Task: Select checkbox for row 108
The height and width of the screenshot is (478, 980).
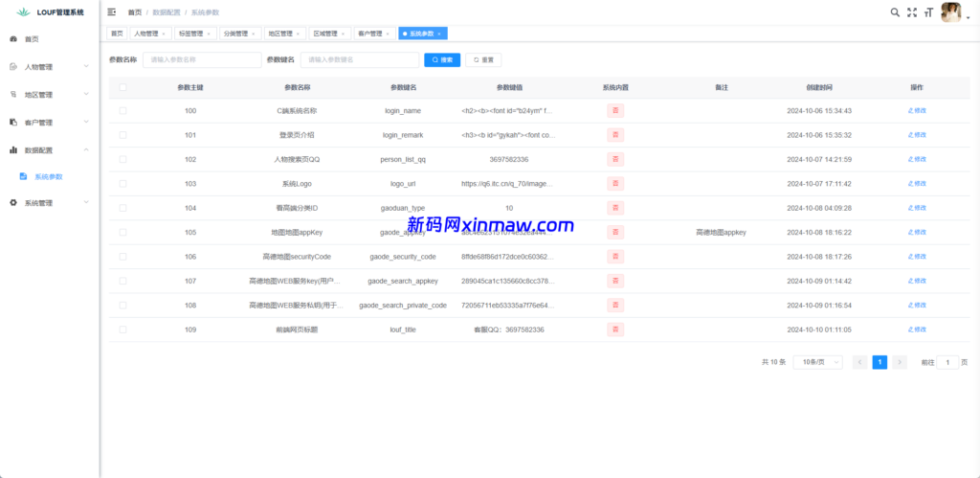Action: pyautogui.click(x=122, y=306)
